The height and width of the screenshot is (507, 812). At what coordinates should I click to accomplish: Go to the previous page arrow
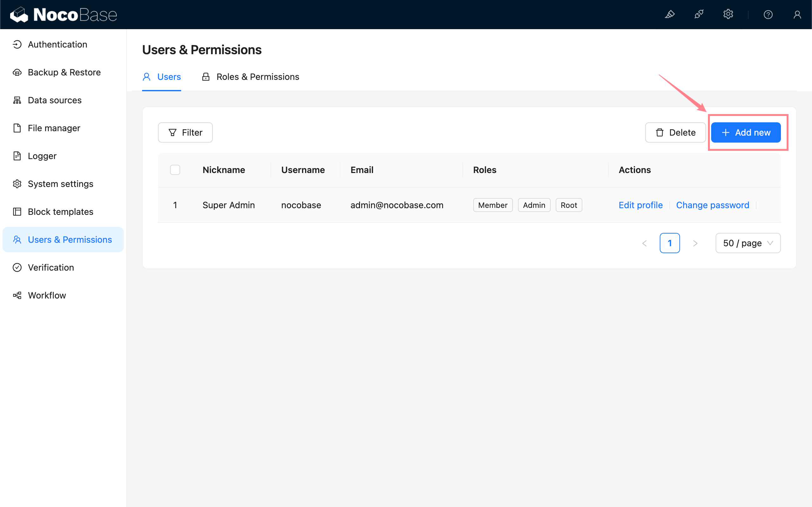pos(644,243)
